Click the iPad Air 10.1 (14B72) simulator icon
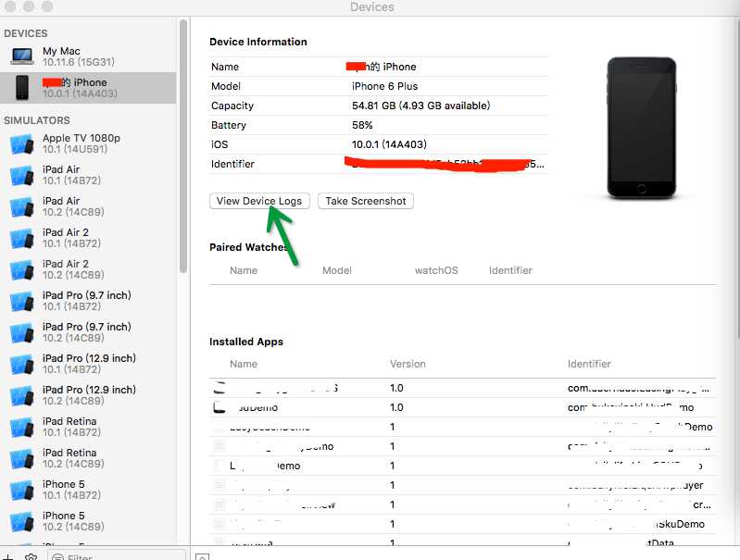Image resolution: width=740 pixels, height=560 pixels. pos(21,175)
